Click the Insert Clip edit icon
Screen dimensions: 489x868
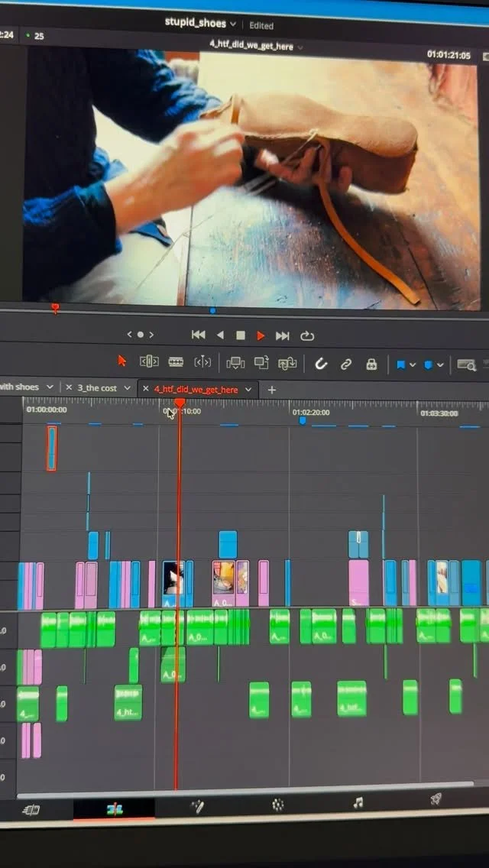tap(235, 363)
